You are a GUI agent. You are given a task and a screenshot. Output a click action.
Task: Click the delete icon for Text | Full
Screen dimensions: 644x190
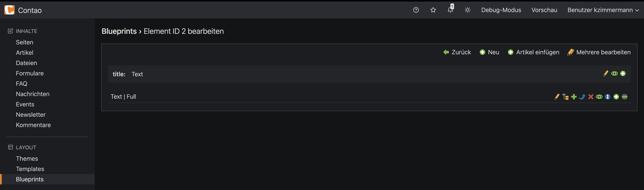590,97
